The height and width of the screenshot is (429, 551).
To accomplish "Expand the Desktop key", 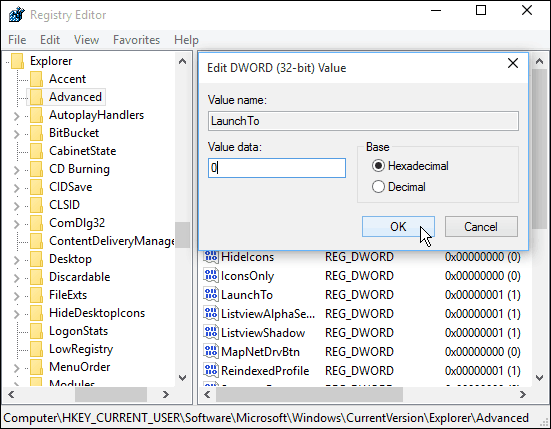I will [16, 260].
